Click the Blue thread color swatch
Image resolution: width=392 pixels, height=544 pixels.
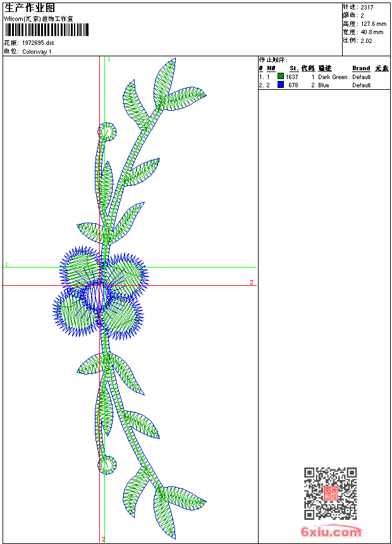[281, 85]
